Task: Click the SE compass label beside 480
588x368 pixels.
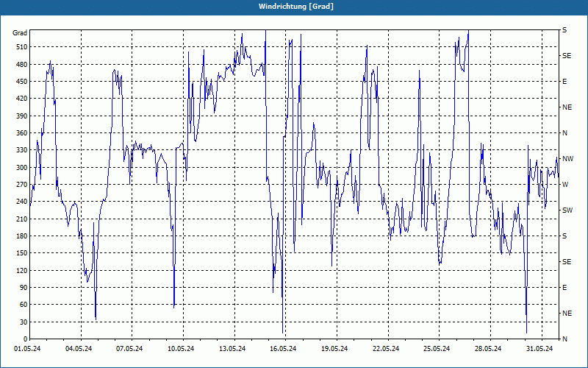Action: click(x=567, y=56)
